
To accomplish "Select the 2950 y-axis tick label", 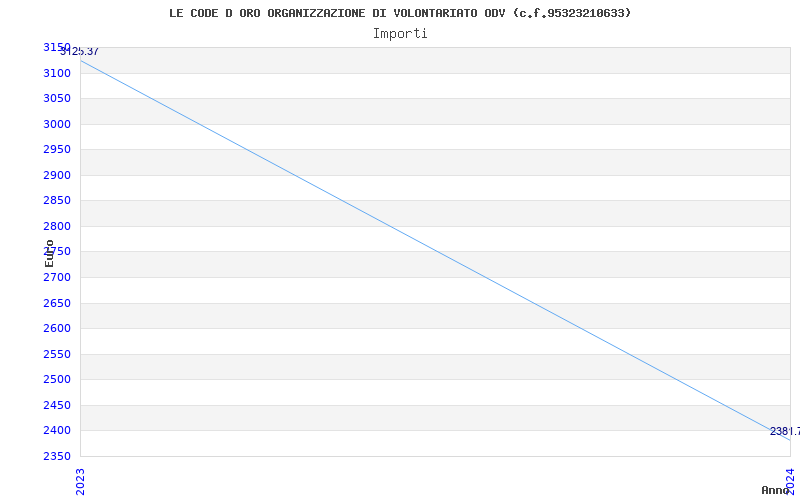I will pyautogui.click(x=57, y=149).
